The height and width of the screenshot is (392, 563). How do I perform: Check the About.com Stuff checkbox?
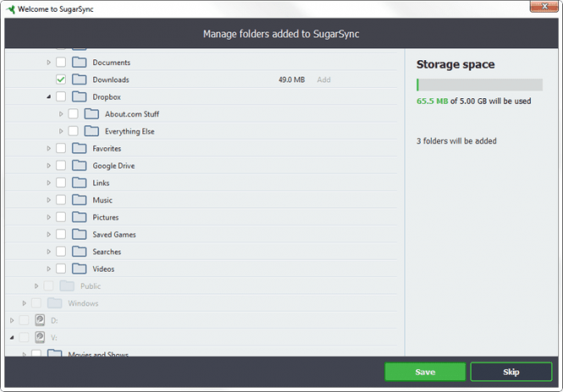point(74,113)
